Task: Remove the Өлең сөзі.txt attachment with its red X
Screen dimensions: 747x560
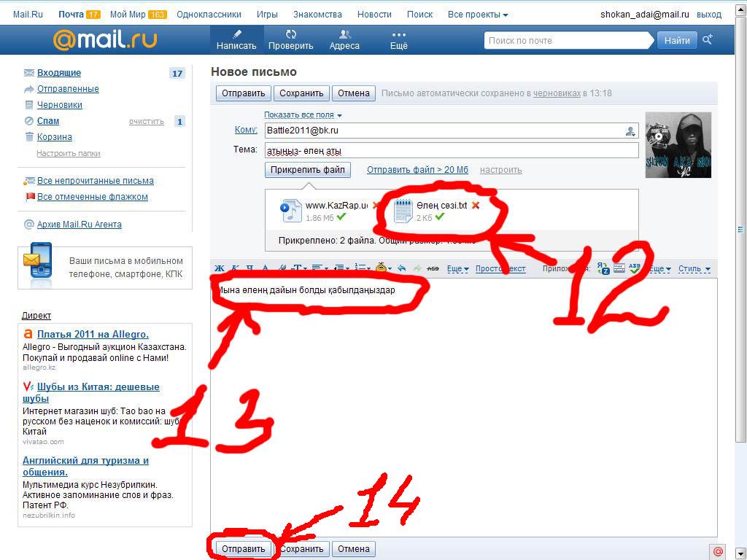Action: click(x=475, y=205)
